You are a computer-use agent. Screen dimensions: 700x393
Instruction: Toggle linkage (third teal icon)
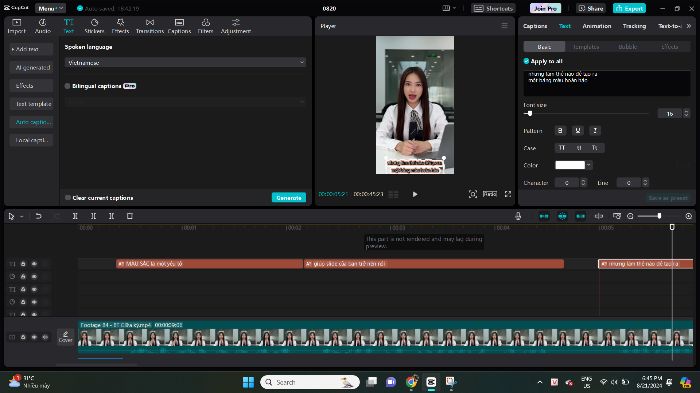pyautogui.click(x=580, y=216)
